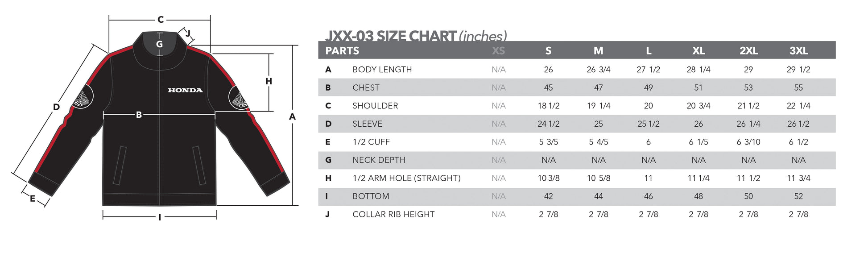Select the letter I bottom-width marker on diagram

coord(160,217)
